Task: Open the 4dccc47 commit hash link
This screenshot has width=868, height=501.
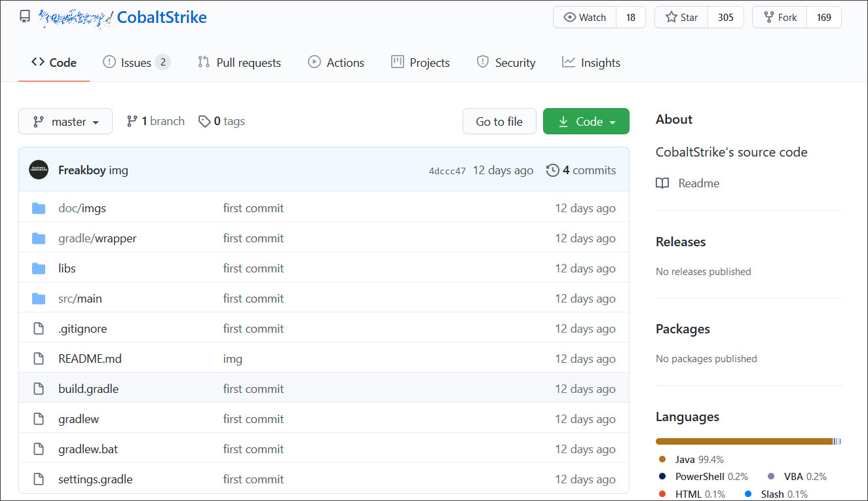Action: (447, 171)
